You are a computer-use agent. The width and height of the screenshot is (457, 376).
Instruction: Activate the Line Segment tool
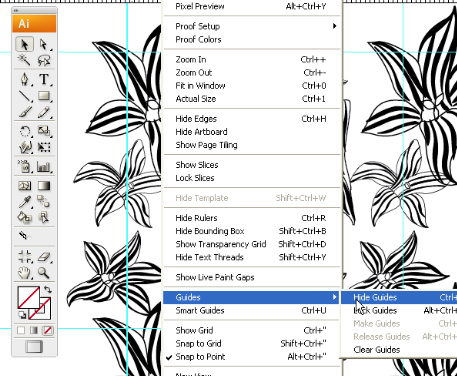point(24,96)
